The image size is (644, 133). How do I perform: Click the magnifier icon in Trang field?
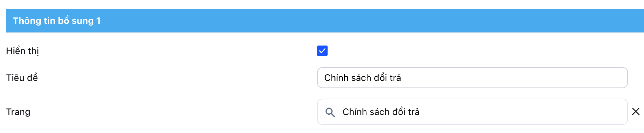[330, 112]
